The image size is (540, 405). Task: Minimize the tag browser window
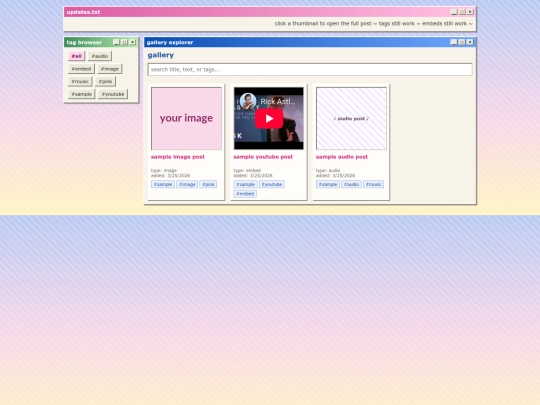click(116, 42)
